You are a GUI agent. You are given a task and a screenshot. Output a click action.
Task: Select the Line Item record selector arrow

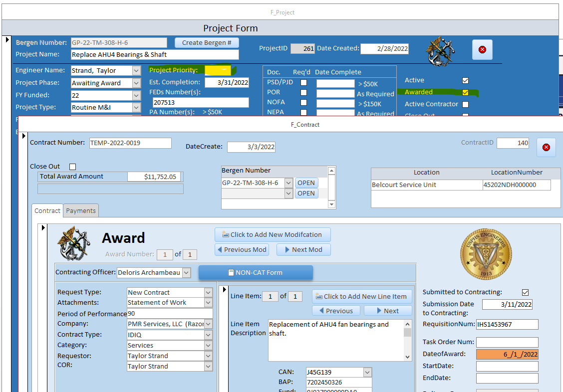tap(225, 289)
